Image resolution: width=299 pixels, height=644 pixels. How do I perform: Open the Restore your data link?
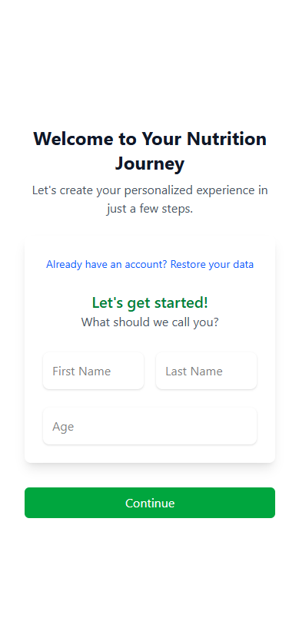[212, 264]
